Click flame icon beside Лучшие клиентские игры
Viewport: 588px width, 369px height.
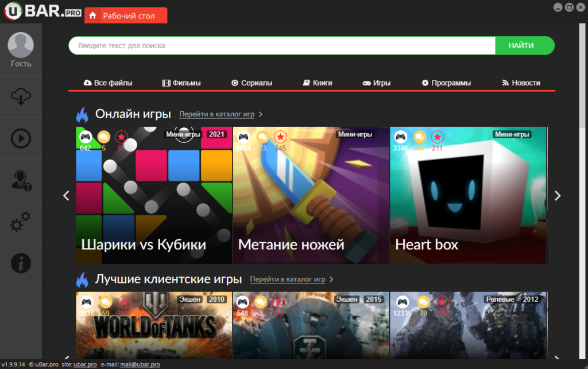82,279
